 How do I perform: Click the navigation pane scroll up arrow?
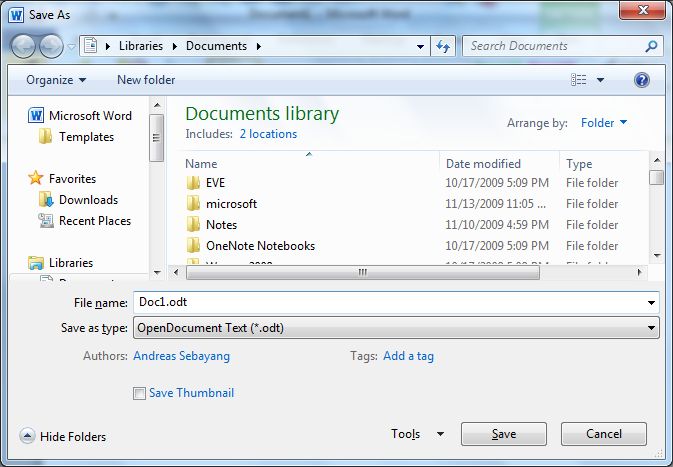[x=157, y=105]
